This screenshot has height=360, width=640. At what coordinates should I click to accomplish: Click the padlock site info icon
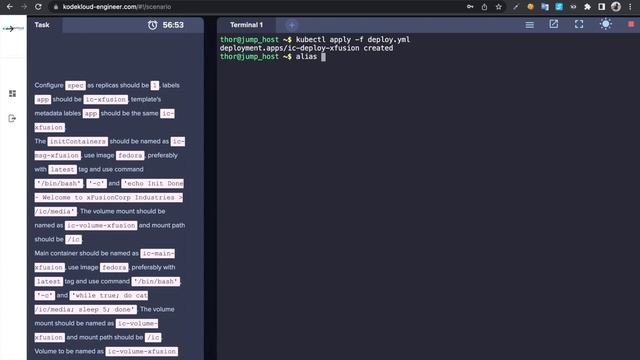click(56, 7)
